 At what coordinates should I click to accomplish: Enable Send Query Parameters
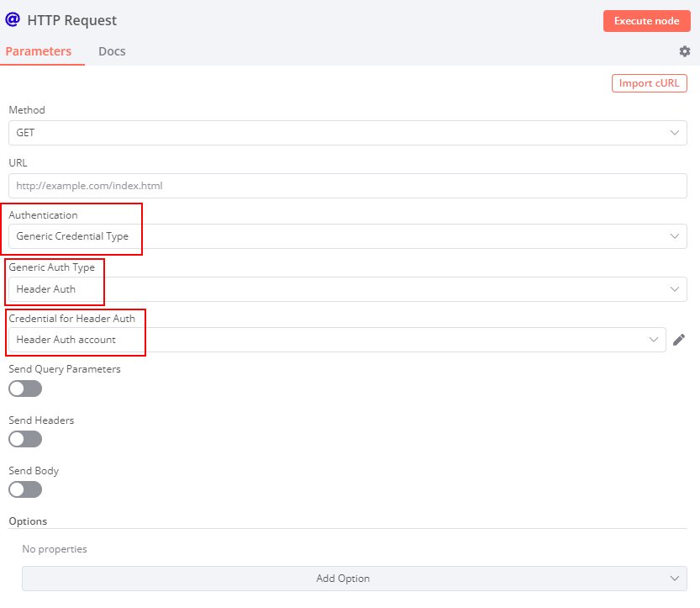[24, 389]
